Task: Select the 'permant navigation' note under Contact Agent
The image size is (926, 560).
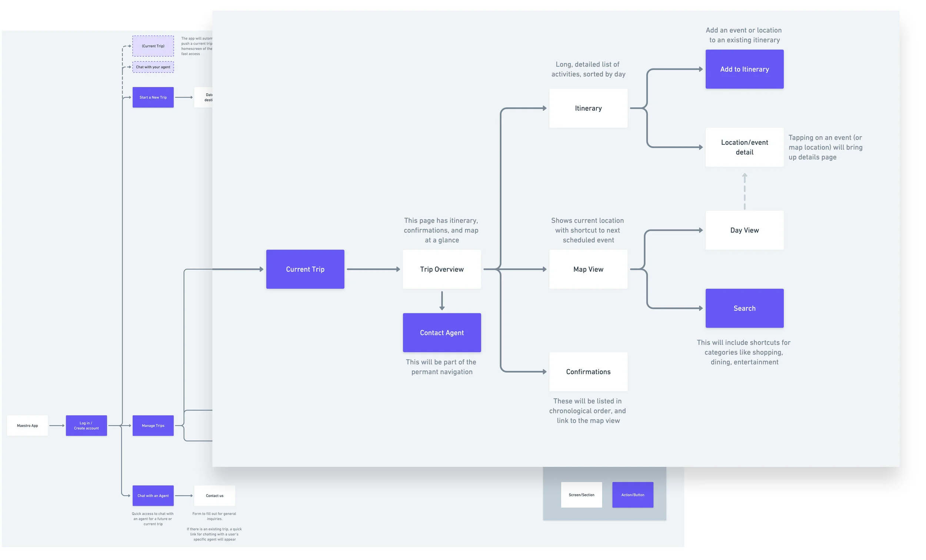Action: pos(441,367)
